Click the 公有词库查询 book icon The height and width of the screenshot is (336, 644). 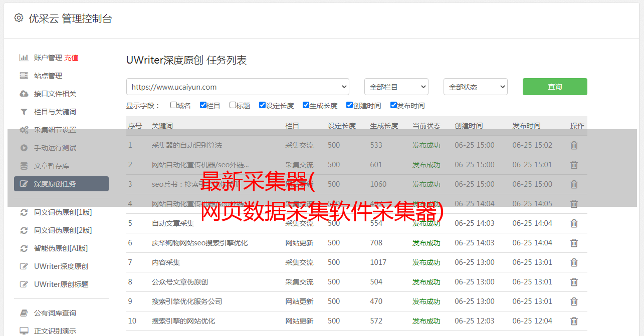click(x=24, y=313)
